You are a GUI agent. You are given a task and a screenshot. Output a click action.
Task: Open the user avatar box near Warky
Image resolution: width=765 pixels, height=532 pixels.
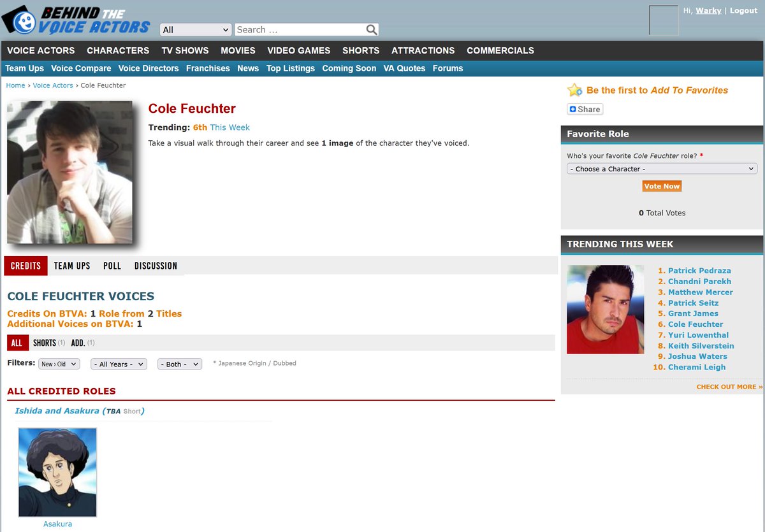[x=664, y=20]
